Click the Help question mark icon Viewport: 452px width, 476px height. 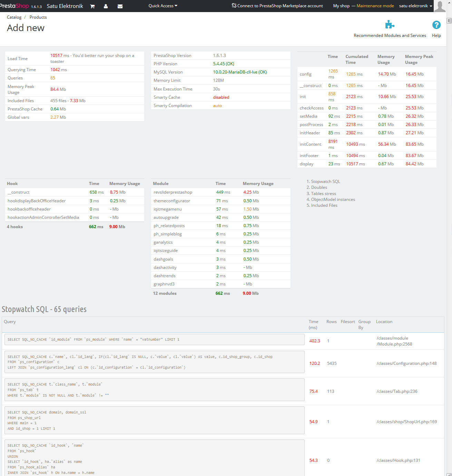[x=436, y=25]
